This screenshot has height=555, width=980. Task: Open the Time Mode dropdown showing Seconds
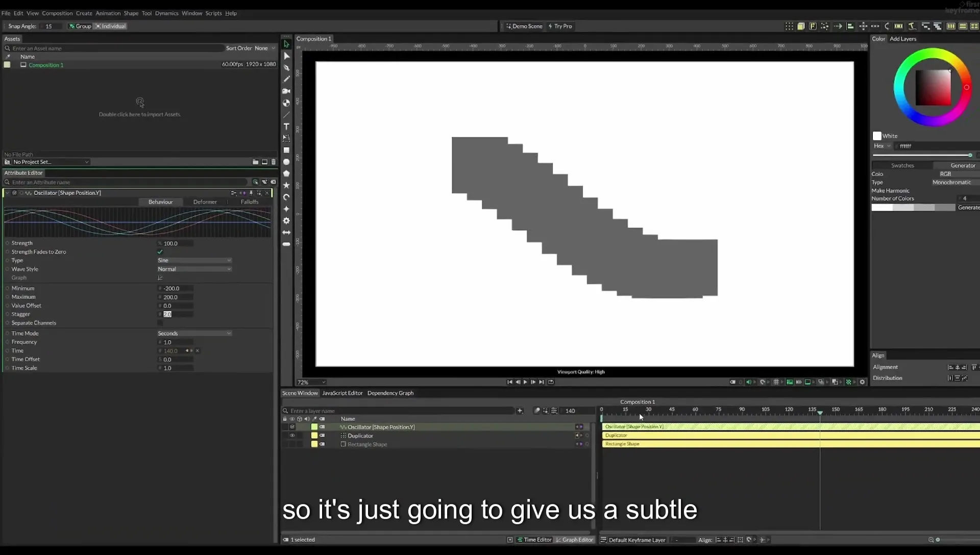pyautogui.click(x=194, y=334)
